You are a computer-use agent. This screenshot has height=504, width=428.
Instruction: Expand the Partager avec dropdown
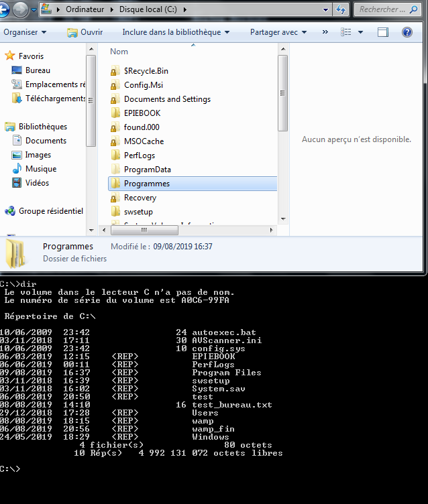pos(278,32)
